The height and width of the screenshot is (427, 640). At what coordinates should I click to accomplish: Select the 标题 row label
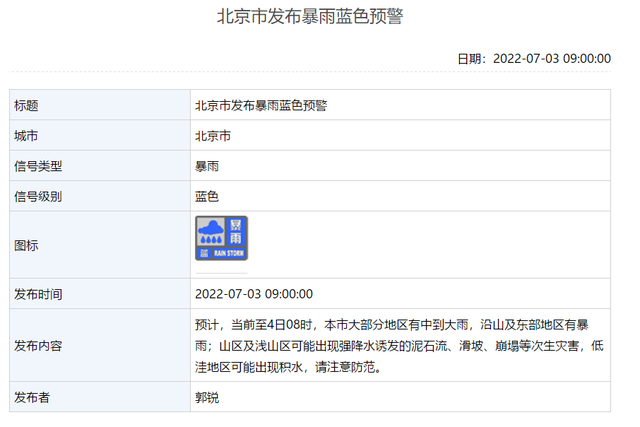(26, 106)
